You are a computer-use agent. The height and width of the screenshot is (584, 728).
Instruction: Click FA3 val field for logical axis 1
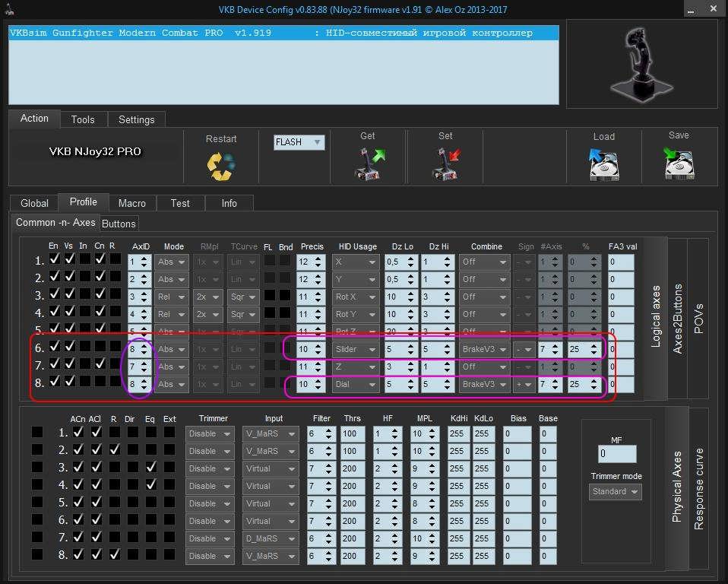(x=621, y=262)
